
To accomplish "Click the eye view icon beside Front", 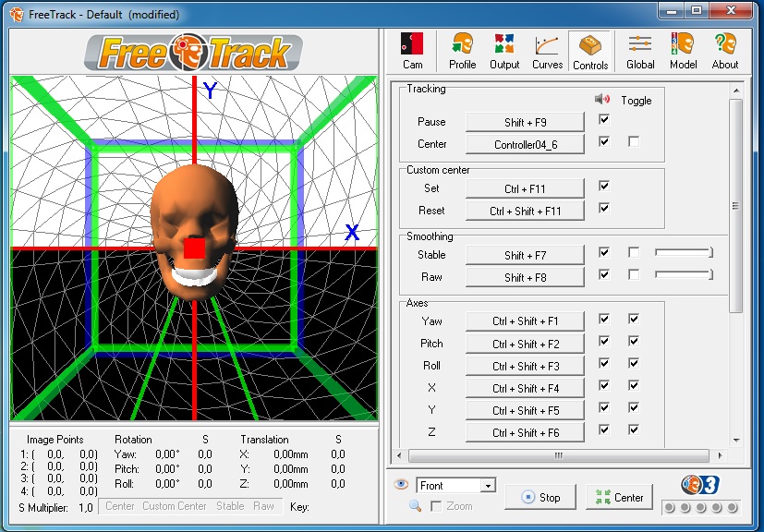I will pyautogui.click(x=401, y=484).
